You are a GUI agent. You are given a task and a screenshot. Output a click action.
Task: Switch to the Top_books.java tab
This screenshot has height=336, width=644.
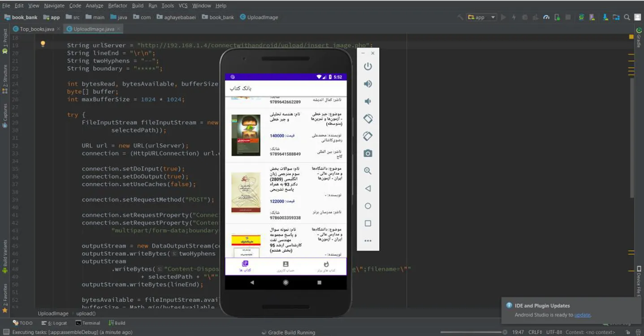click(x=36, y=29)
